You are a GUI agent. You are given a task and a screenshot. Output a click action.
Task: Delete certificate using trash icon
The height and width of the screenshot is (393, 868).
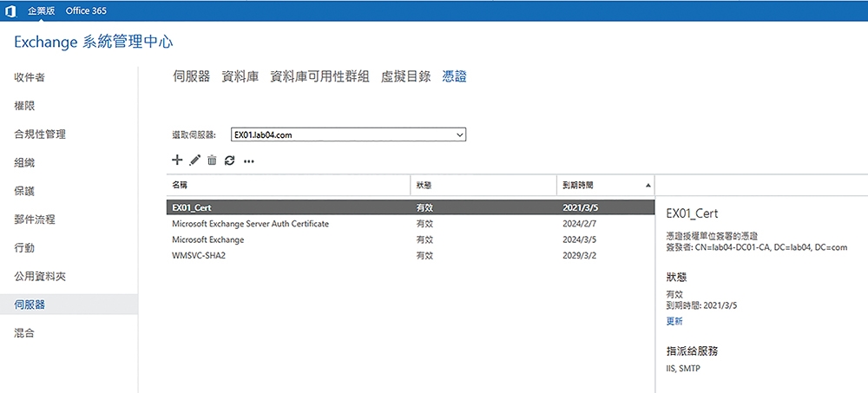tap(212, 160)
